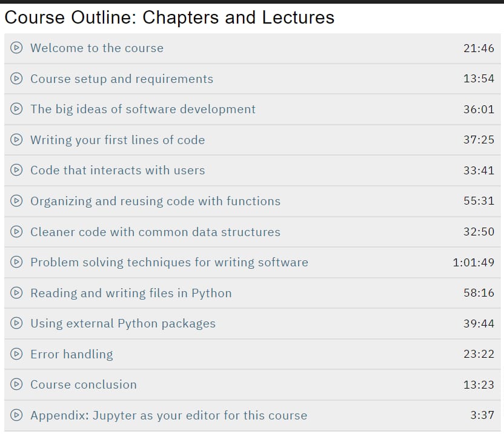Click the 1:01:49 duration text
Screen dimensions: 504x434
tap(474, 263)
